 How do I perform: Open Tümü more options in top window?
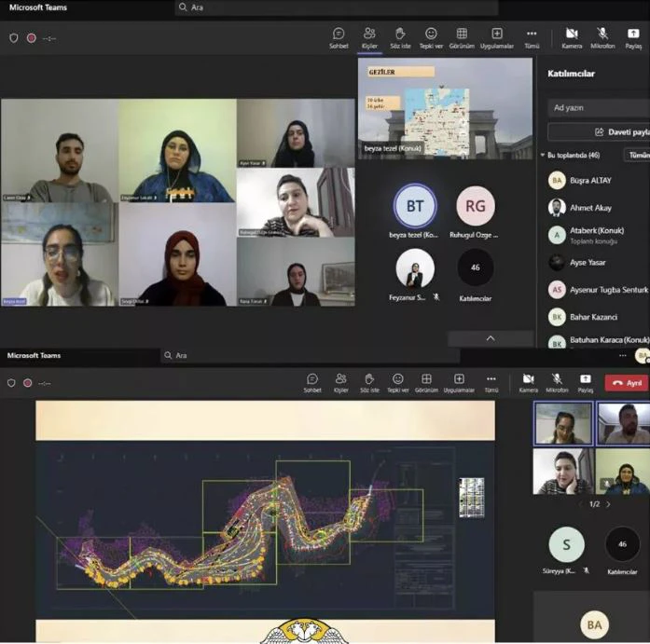(532, 38)
